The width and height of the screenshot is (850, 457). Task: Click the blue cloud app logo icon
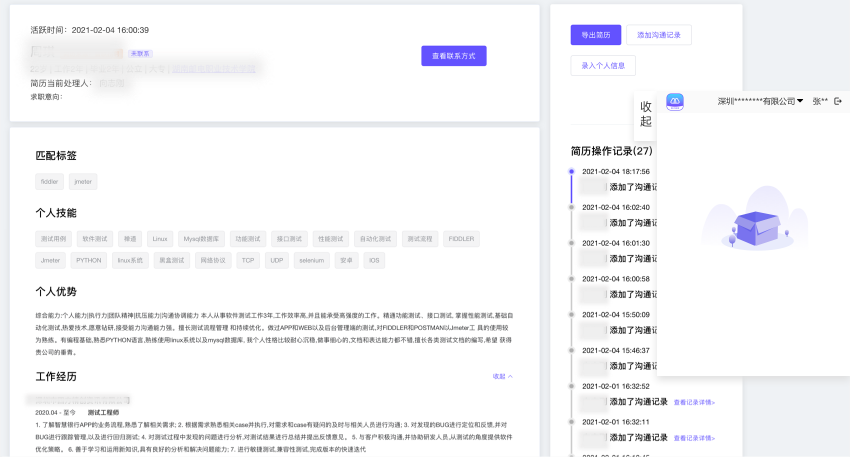[x=675, y=101]
